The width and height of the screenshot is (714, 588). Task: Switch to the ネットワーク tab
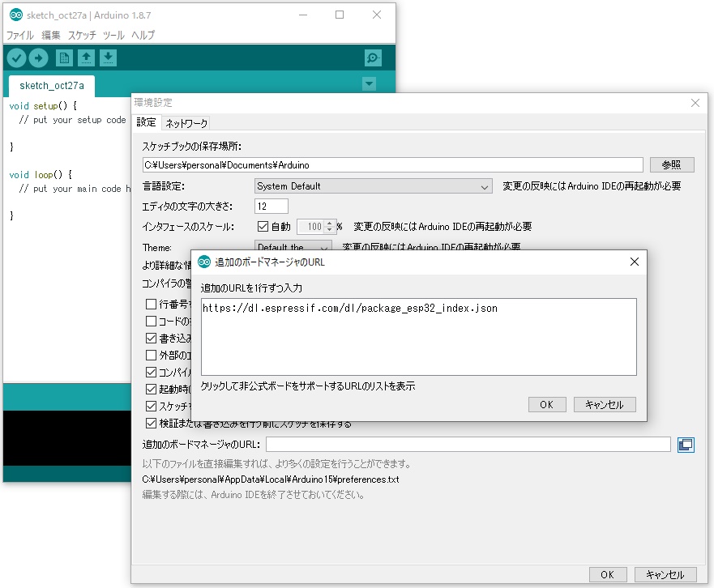point(186,123)
